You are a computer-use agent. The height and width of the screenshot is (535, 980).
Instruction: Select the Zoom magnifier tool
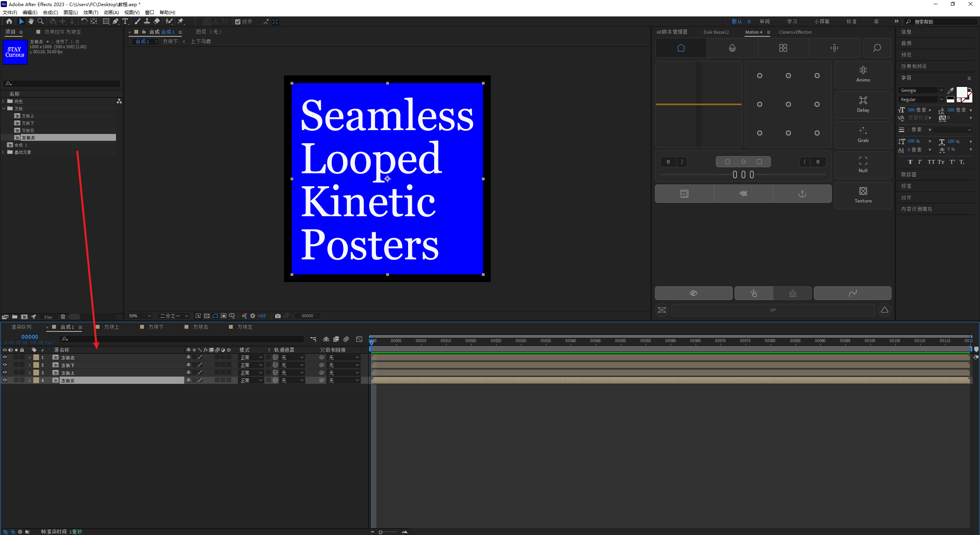click(x=40, y=21)
